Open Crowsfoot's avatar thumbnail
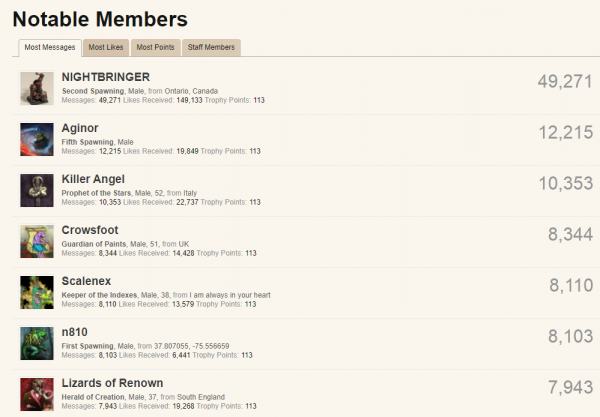 click(36, 241)
